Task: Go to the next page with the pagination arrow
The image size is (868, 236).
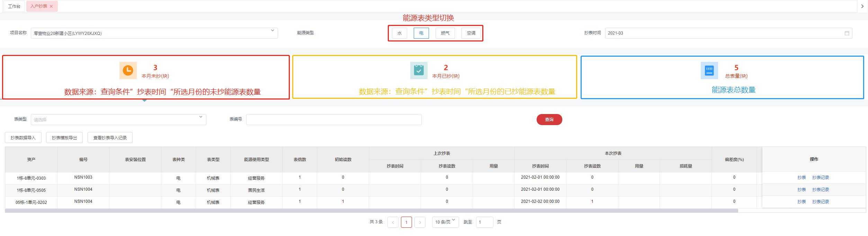Action: [420, 222]
